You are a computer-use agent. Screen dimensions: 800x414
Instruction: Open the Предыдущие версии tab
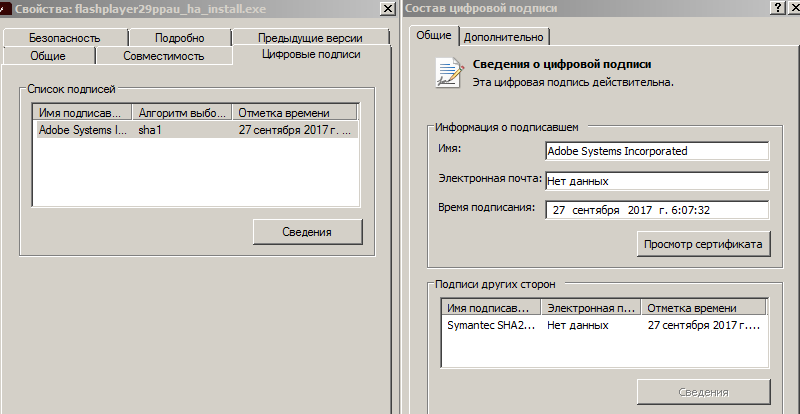310,38
